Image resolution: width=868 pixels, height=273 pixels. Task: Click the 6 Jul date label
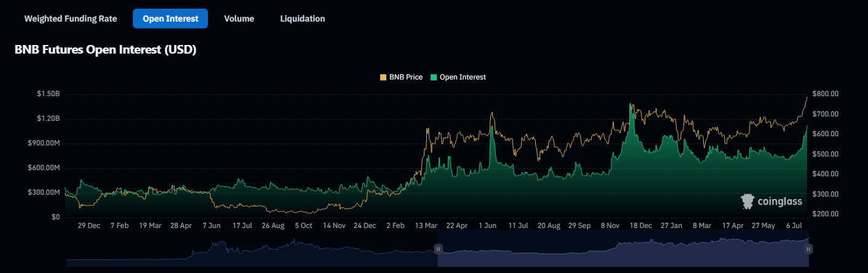[795, 226]
